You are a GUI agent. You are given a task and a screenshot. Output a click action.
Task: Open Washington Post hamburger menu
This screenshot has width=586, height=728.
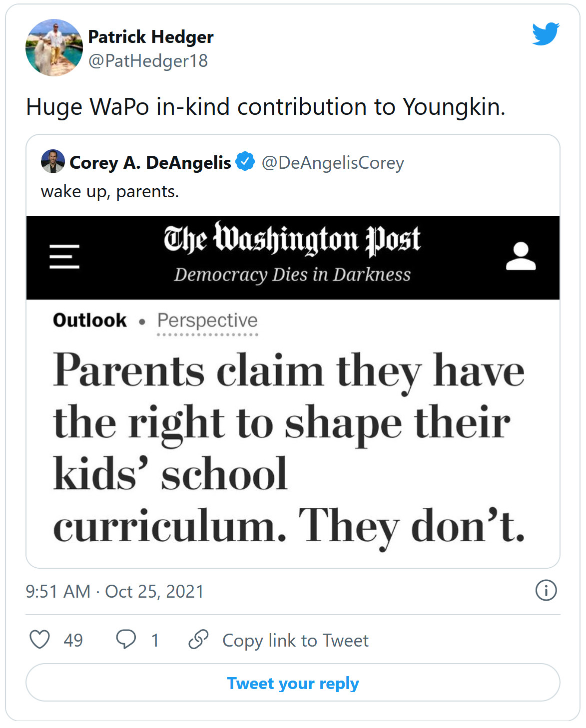[x=64, y=257]
